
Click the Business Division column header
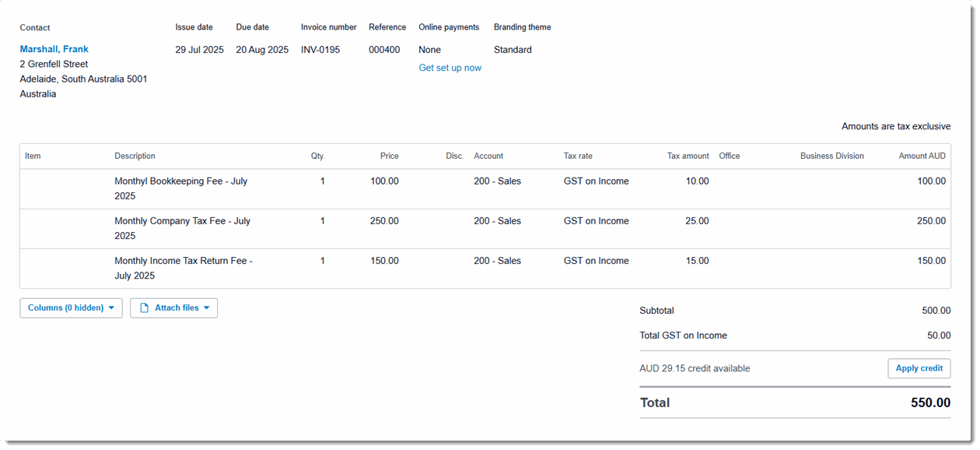[x=832, y=156]
